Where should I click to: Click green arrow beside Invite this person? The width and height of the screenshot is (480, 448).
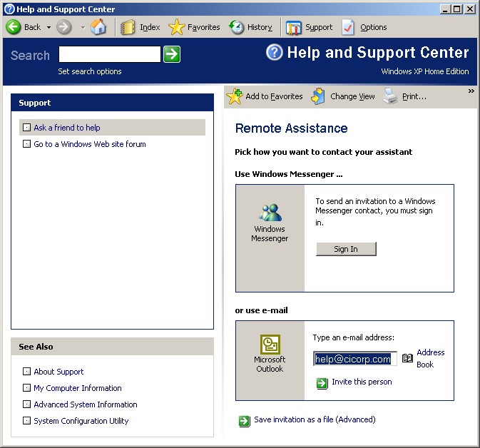(x=322, y=383)
